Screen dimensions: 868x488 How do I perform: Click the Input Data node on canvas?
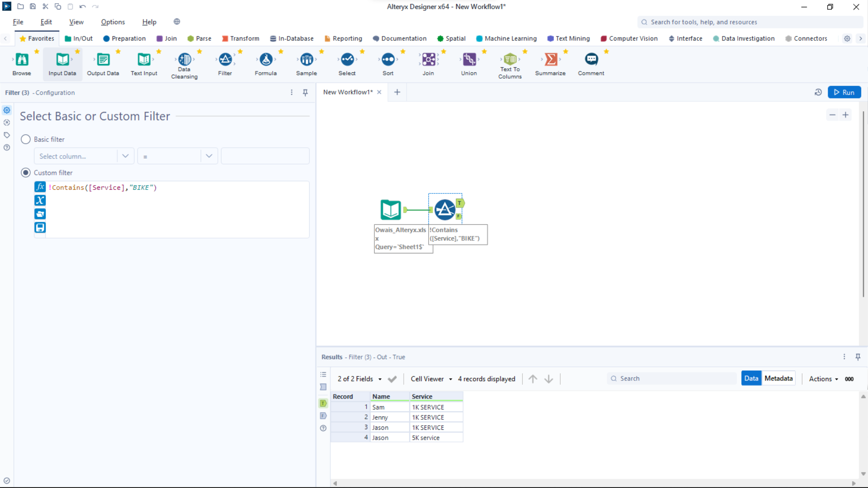tap(391, 210)
